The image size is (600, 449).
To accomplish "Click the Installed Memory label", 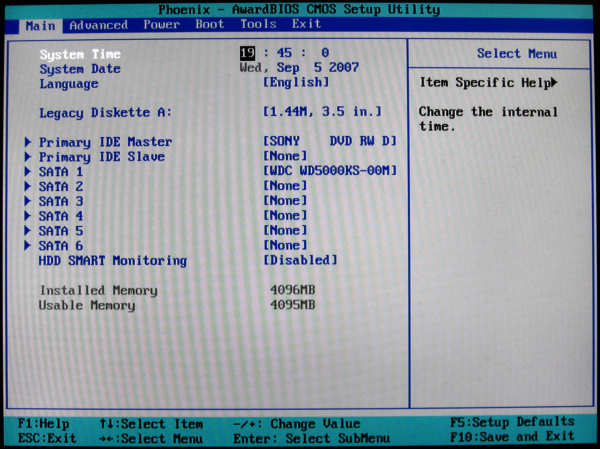I will click(98, 291).
